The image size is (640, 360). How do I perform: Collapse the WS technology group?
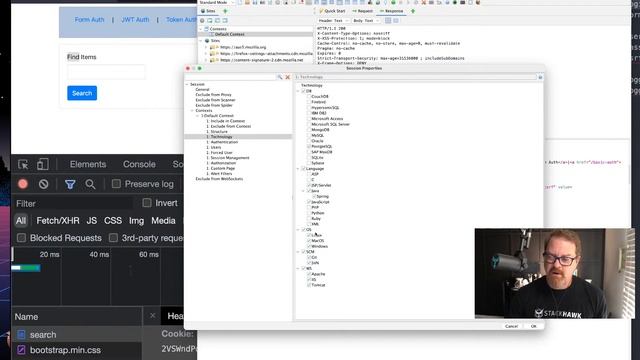coord(298,268)
